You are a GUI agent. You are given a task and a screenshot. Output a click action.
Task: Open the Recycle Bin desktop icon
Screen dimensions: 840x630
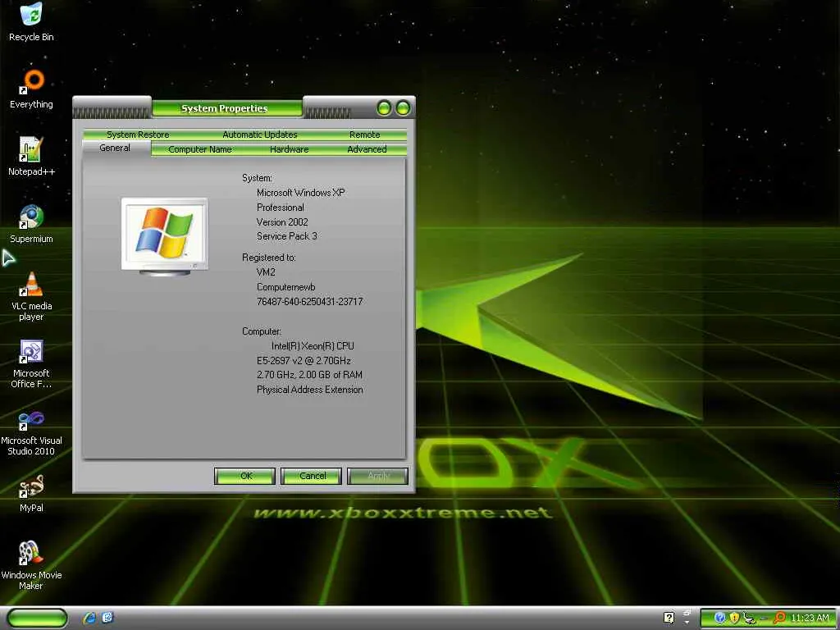pyautogui.click(x=31, y=21)
